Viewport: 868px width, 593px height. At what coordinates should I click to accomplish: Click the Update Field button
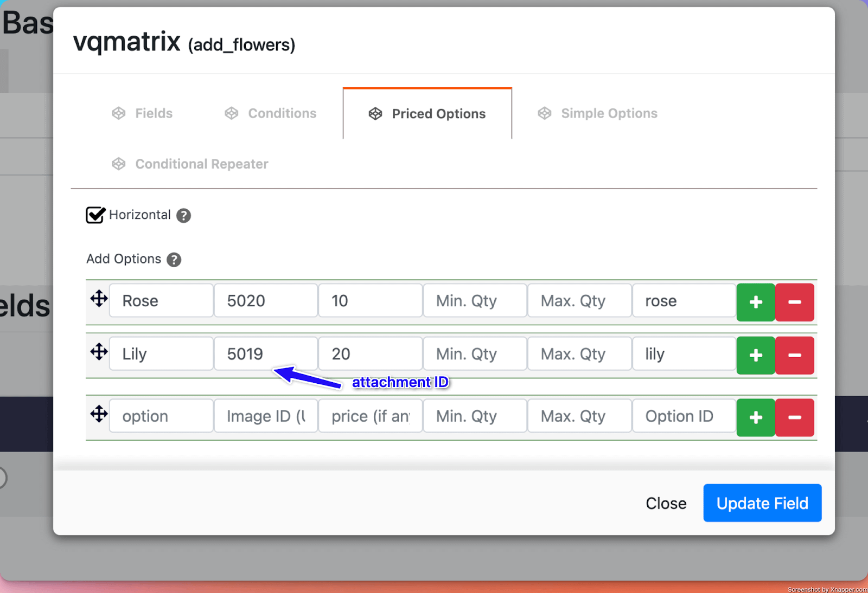coord(762,503)
